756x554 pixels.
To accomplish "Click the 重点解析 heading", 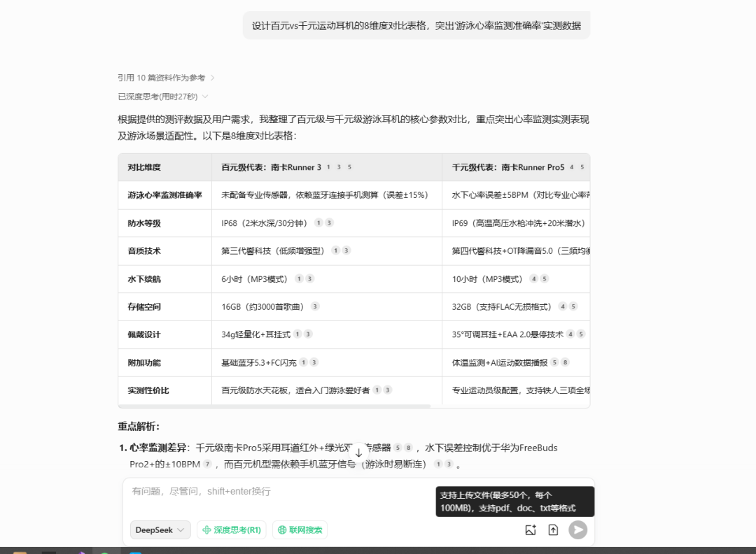I will [139, 426].
